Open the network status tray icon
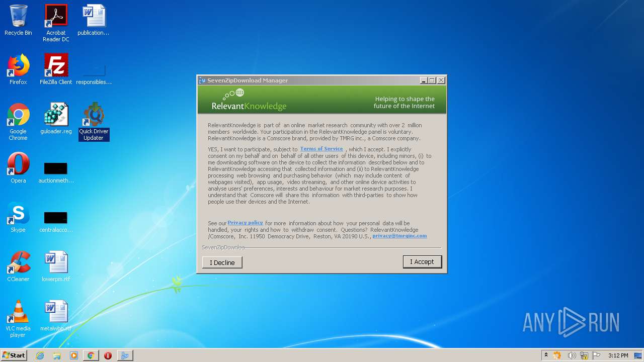 (584, 355)
